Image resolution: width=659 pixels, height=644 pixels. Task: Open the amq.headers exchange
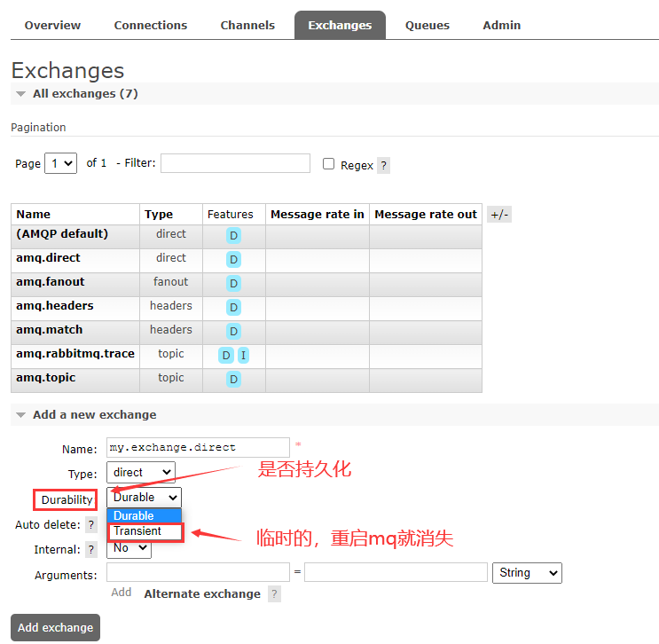55,306
